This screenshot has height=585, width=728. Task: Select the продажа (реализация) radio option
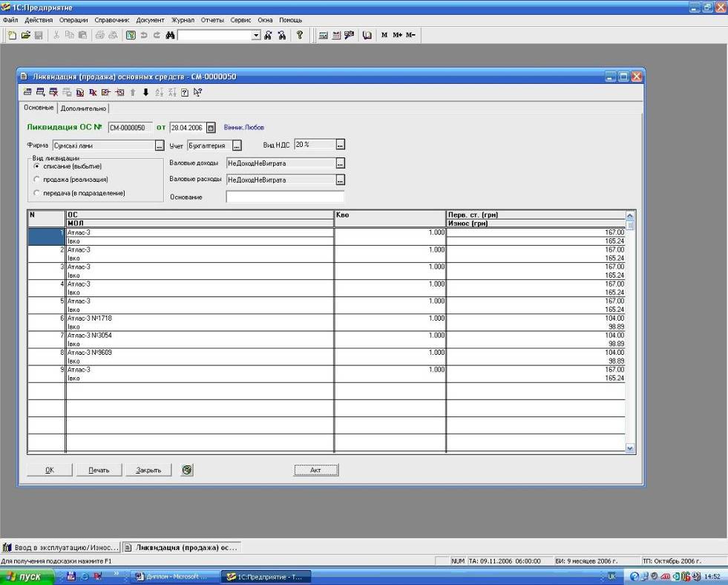[x=36, y=180]
